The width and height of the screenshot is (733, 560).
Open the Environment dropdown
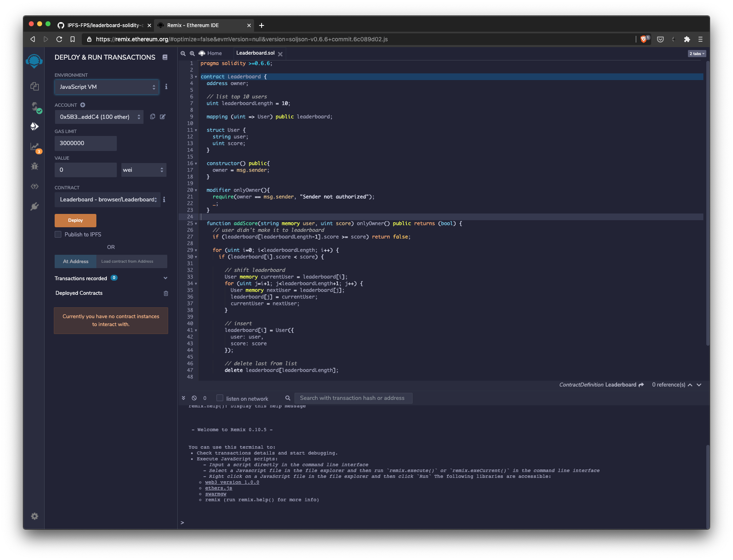(x=106, y=87)
